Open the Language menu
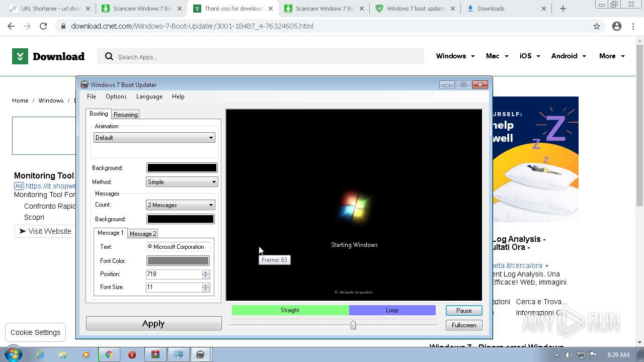Screen dimensions: 644x362 (x=149, y=97)
